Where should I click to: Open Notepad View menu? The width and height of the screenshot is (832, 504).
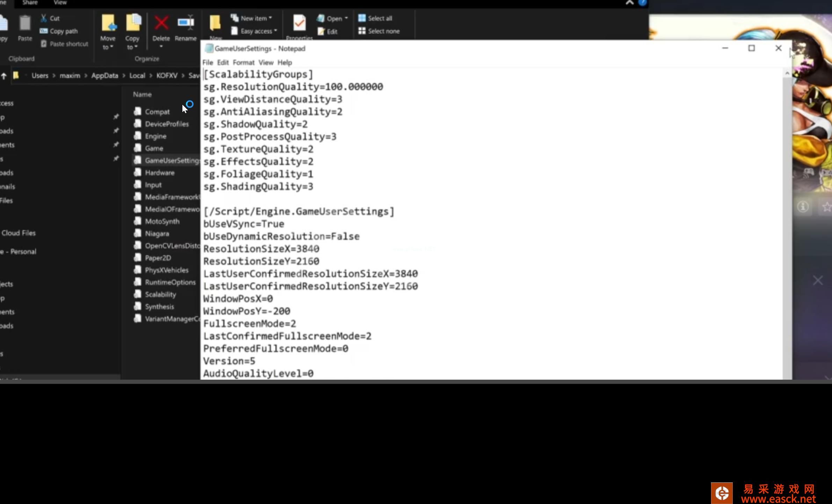(x=266, y=63)
